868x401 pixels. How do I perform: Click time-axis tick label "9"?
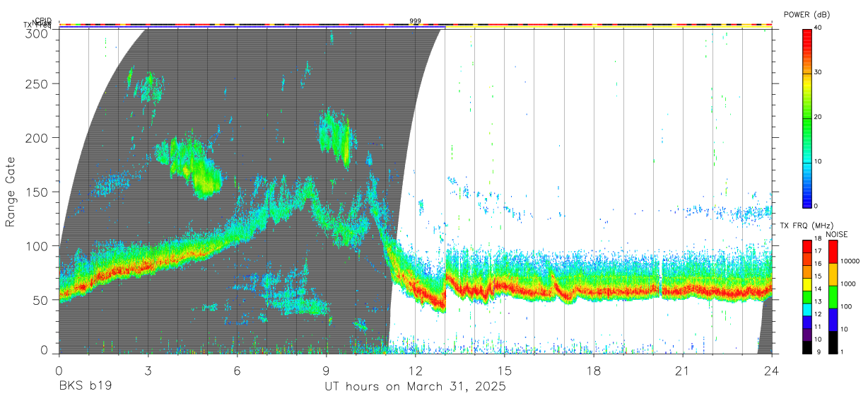(x=326, y=371)
